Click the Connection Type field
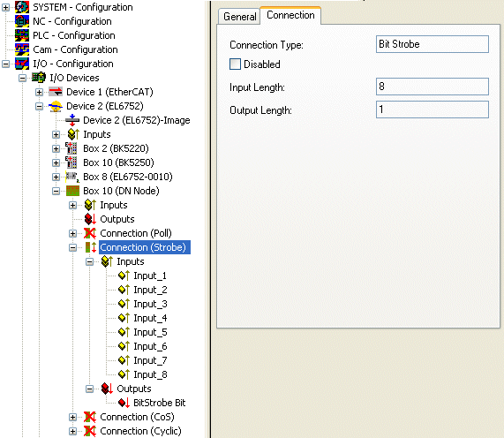 pyautogui.click(x=433, y=44)
